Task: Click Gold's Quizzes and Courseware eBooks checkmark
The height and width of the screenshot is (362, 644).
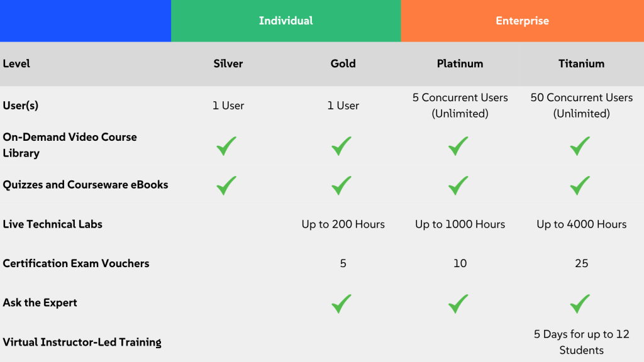Action: click(341, 185)
